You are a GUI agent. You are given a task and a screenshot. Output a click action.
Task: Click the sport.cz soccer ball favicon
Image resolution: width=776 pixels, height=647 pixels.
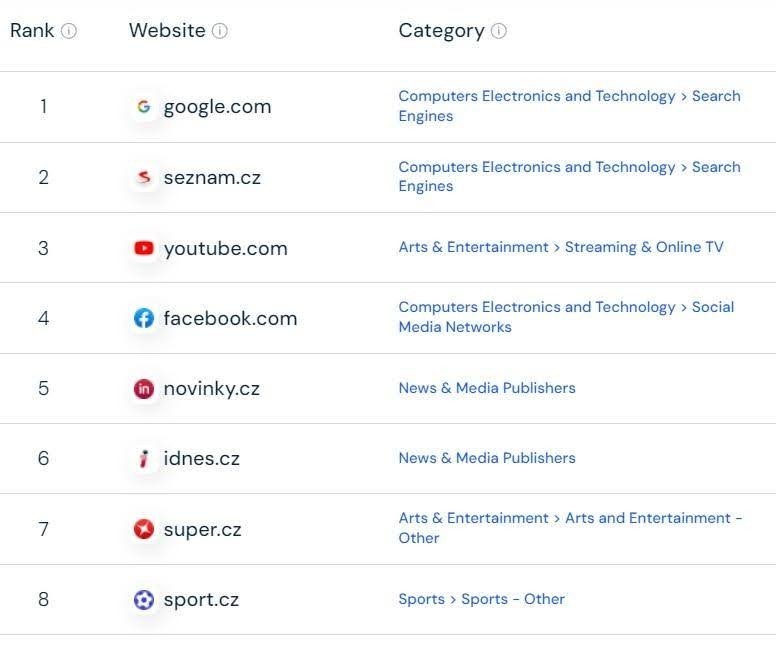click(x=144, y=599)
